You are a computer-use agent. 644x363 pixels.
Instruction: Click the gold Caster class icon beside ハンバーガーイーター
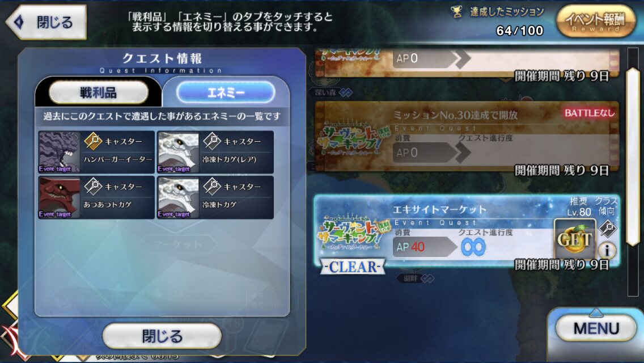pyautogui.click(x=93, y=141)
